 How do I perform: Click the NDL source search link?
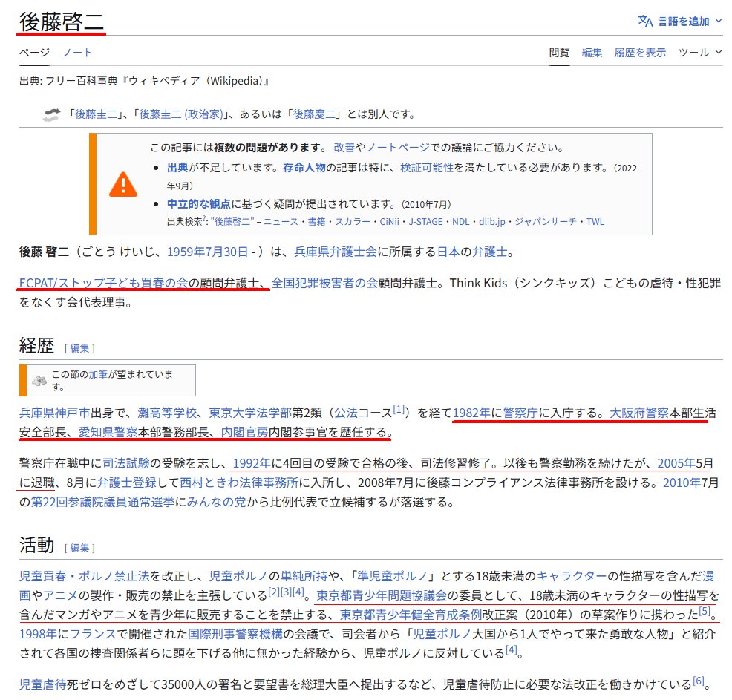(461, 222)
